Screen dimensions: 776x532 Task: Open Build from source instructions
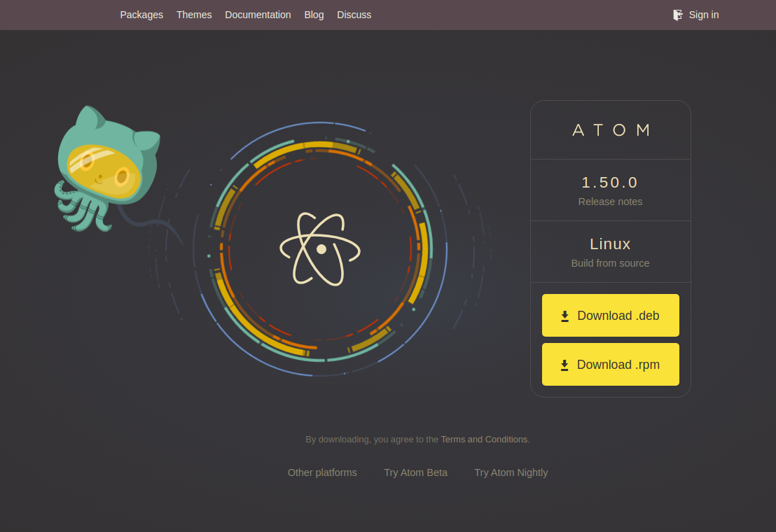point(610,263)
